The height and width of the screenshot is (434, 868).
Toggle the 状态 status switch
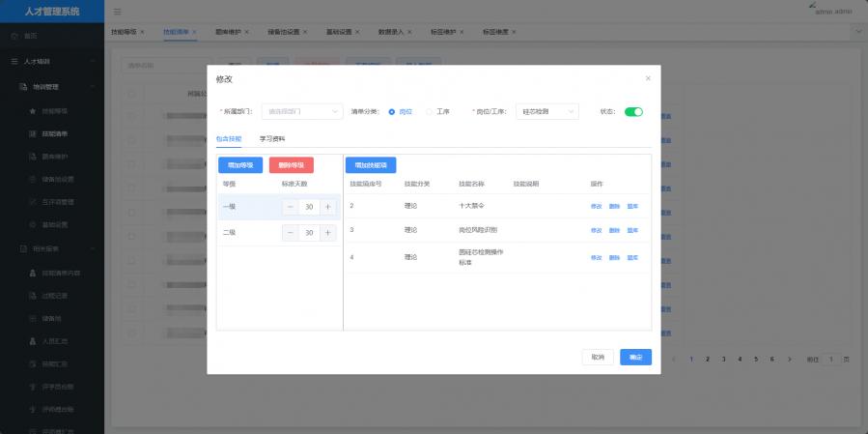point(633,112)
